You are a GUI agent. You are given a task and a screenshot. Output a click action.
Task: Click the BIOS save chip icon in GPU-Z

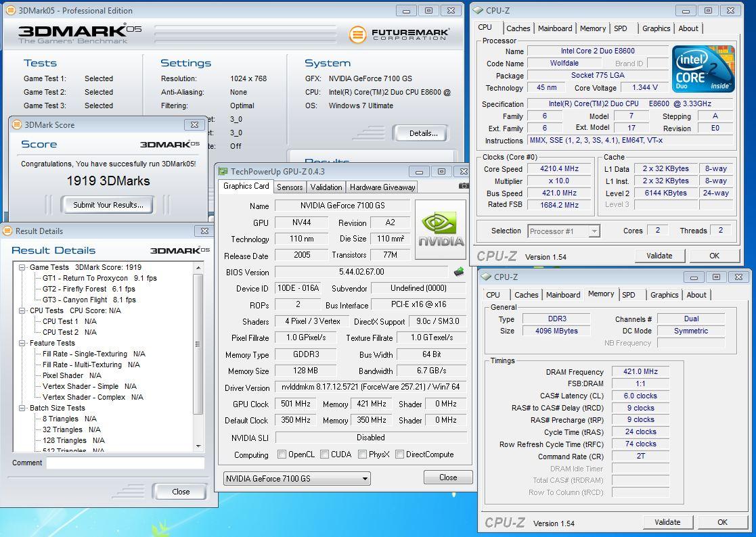click(459, 272)
